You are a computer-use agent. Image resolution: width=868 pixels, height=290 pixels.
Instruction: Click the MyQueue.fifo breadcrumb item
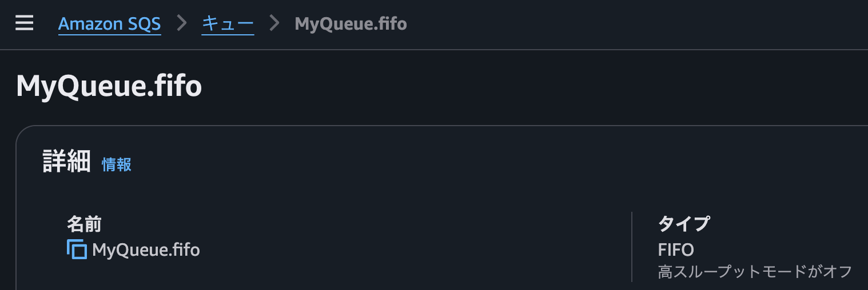coord(351,24)
